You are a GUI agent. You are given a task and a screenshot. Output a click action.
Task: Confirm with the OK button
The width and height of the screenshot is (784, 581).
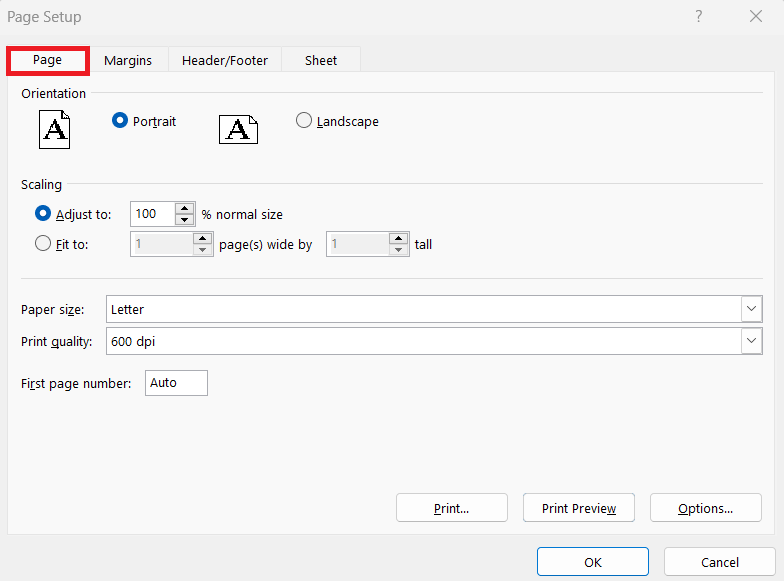pyautogui.click(x=592, y=562)
